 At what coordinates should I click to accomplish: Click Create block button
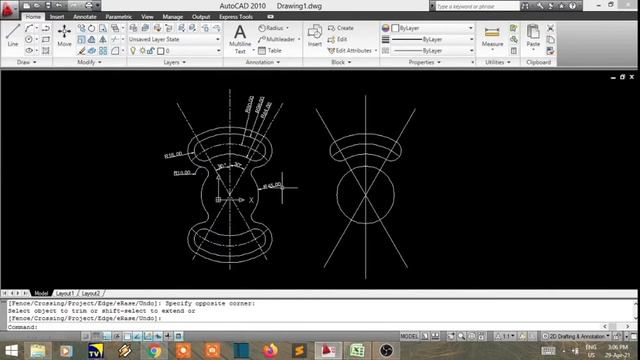tap(341, 28)
